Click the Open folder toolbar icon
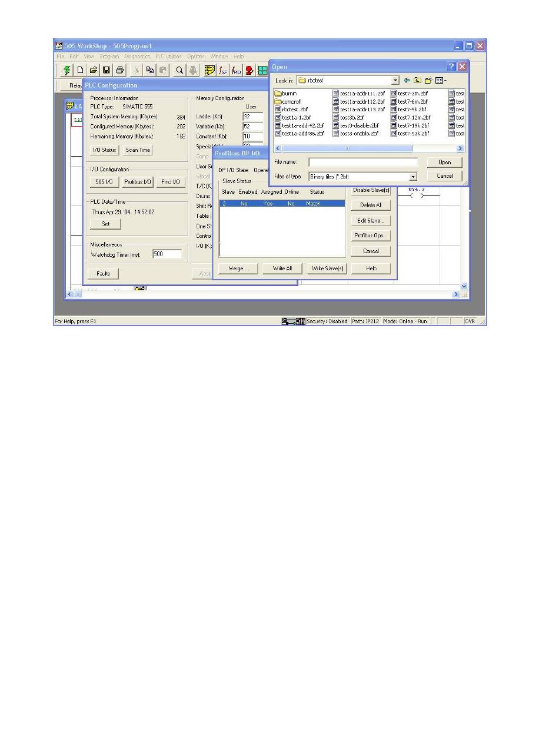Image resolution: width=559 pixels, height=756 pixels. tap(93, 70)
